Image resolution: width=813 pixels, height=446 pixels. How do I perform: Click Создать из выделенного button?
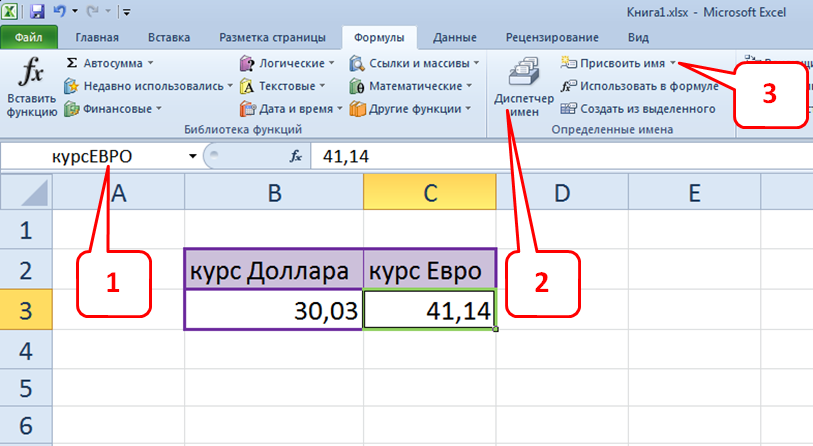(638, 109)
